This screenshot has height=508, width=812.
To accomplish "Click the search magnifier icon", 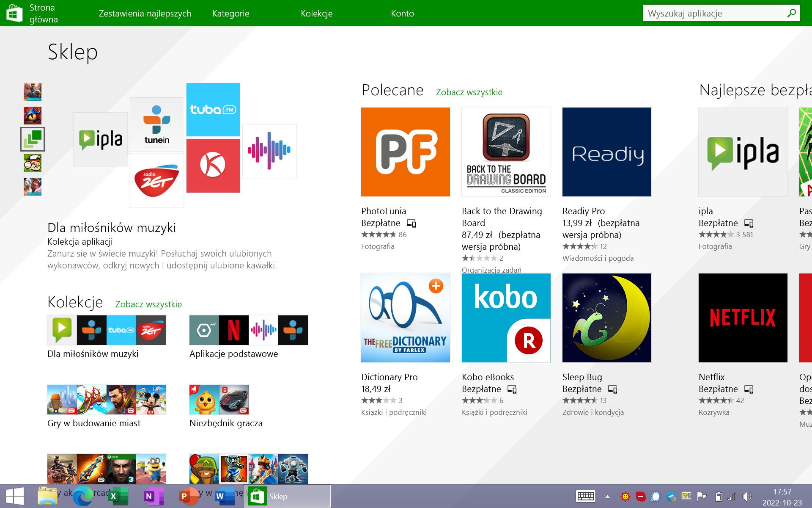I will click(792, 13).
